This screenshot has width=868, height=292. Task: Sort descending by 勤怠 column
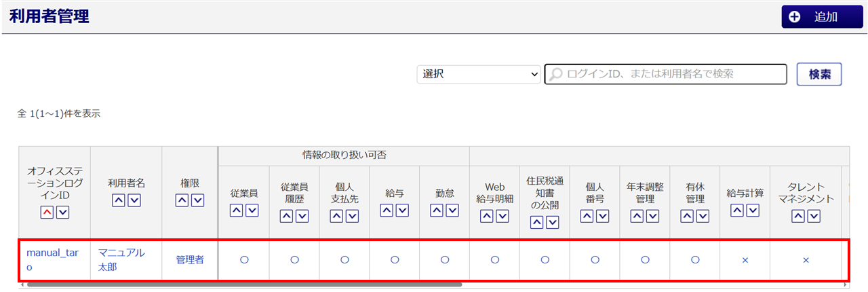(452, 211)
